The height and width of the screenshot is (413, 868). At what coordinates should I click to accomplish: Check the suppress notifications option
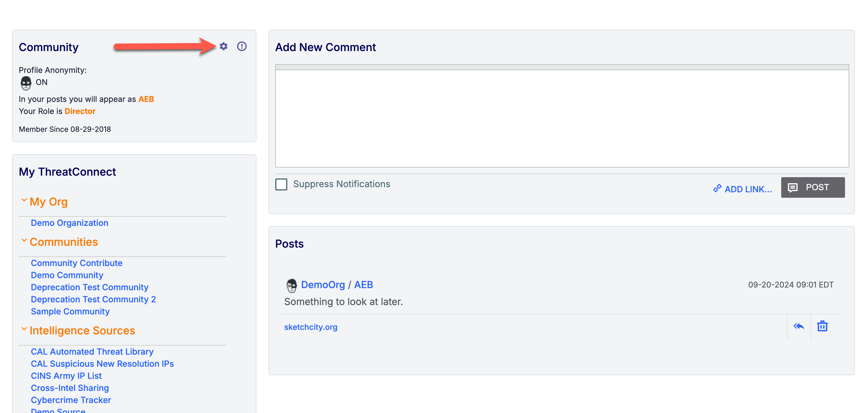282,184
